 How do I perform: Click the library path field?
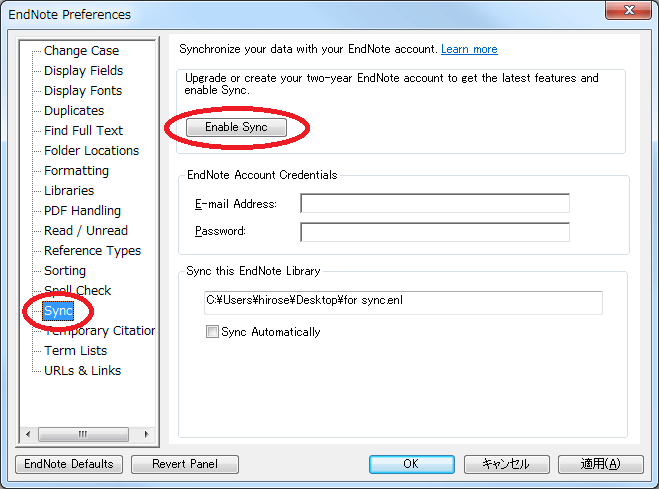403,302
